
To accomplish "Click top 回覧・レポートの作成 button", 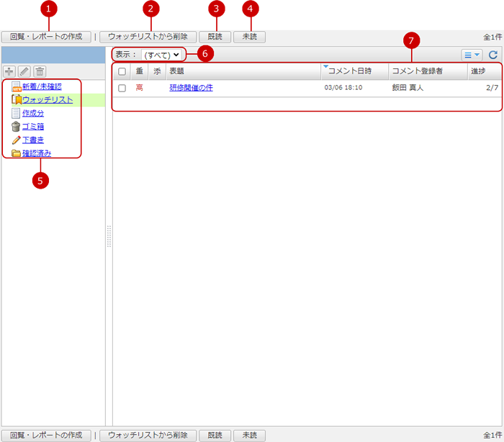I will pos(46,36).
